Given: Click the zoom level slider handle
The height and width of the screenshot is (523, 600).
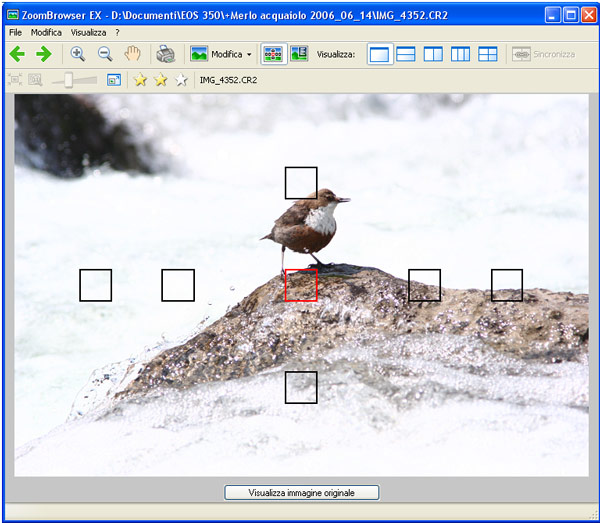Looking at the screenshot, I should (68, 80).
